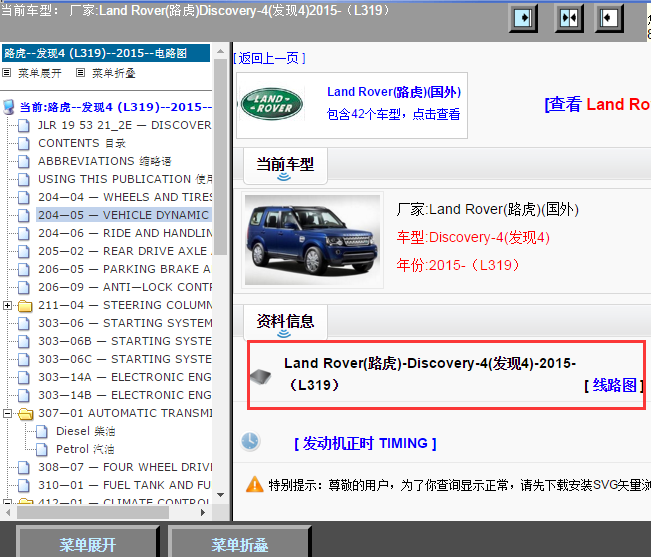Image resolution: width=651 pixels, height=557 pixels.
Task: Click the page icon beside 303-06 STARTING SYSTEM
Action: point(24,324)
